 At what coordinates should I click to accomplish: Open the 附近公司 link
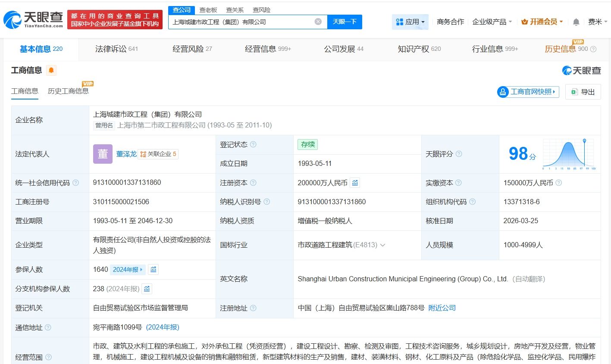tap(442, 308)
